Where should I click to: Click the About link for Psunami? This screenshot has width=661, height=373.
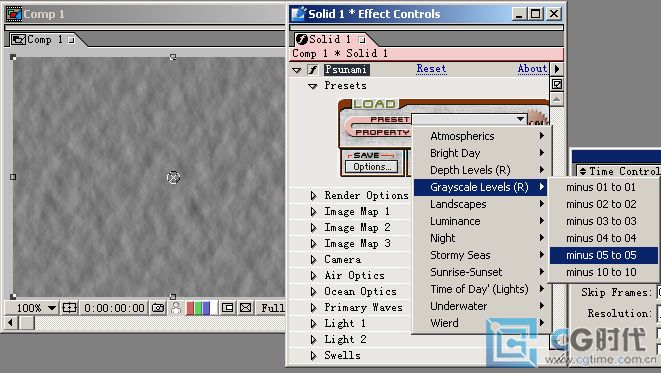tap(532, 69)
